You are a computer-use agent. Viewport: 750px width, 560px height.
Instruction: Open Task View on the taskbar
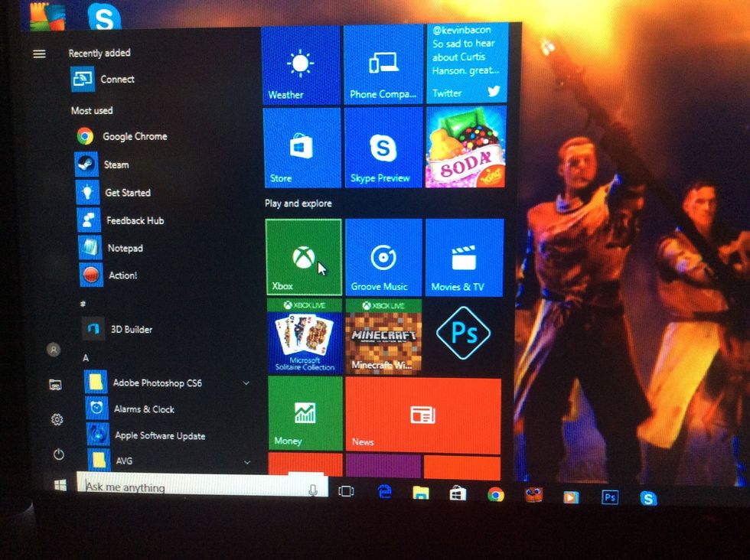(x=346, y=491)
